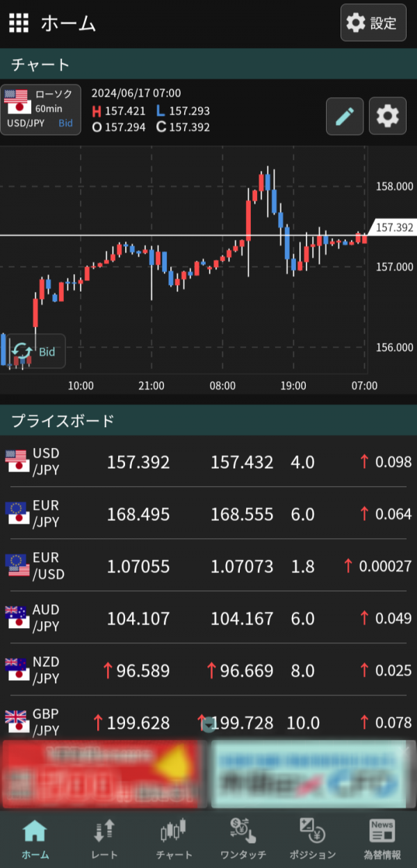417x868 pixels.
Task: Tap the 設定 settings button
Action: pyautogui.click(x=373, y=23)
